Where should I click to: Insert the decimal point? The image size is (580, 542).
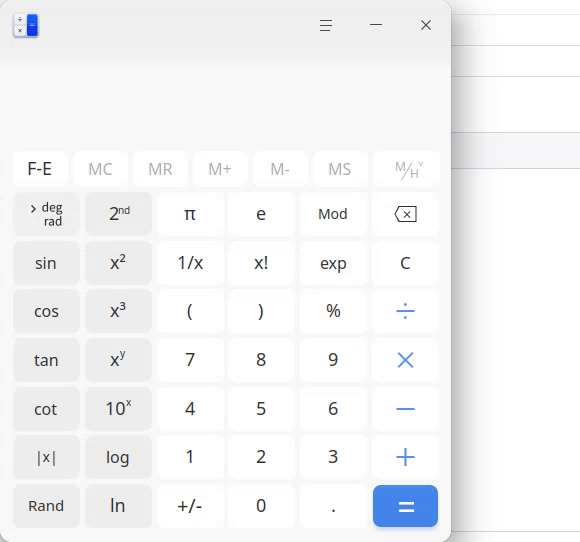click(x=333, y=506)
